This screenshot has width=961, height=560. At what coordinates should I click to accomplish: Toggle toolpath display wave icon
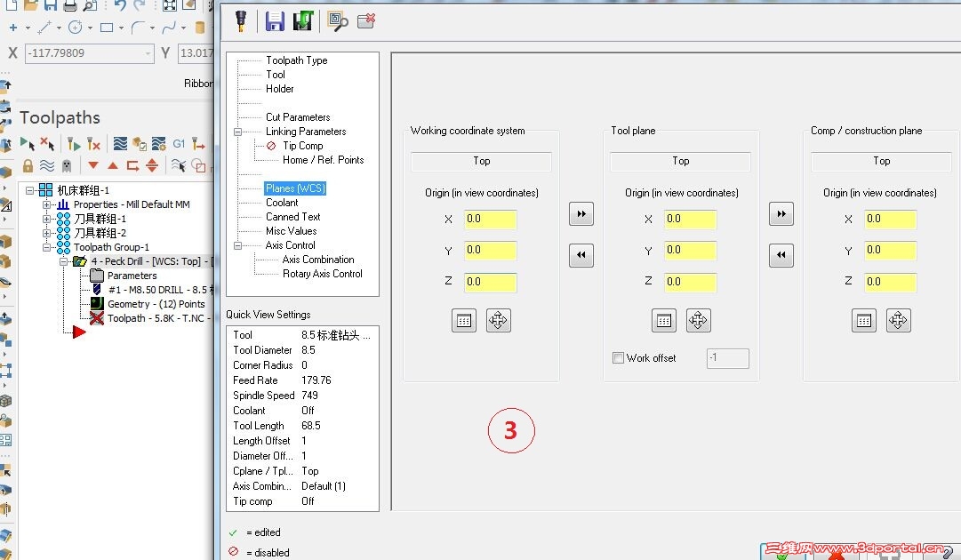tap(46, 165)
